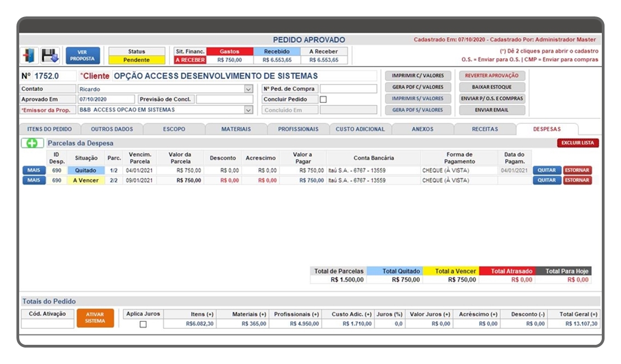Click the yellow A Vencer situation cell
Screen dimensions: 621x364
[86, 180]
